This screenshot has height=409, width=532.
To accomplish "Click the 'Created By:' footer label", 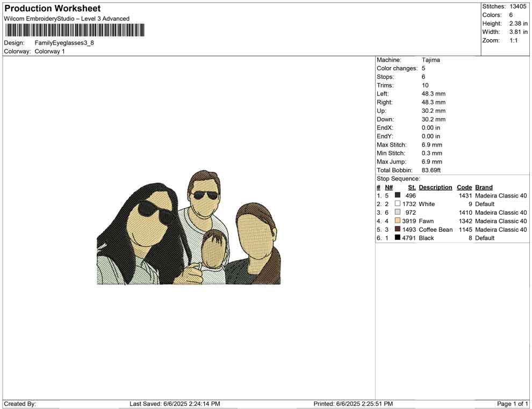I will click(20, 404).
